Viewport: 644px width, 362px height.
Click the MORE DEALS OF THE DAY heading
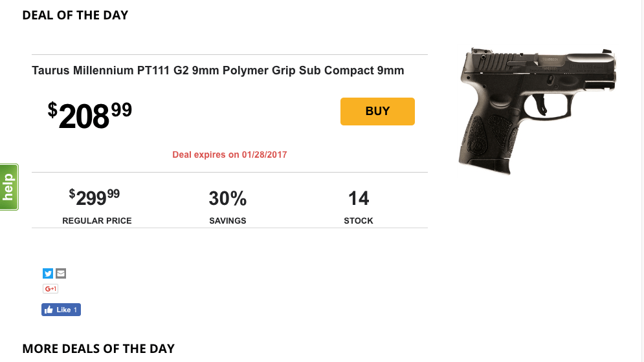point(98,348)
